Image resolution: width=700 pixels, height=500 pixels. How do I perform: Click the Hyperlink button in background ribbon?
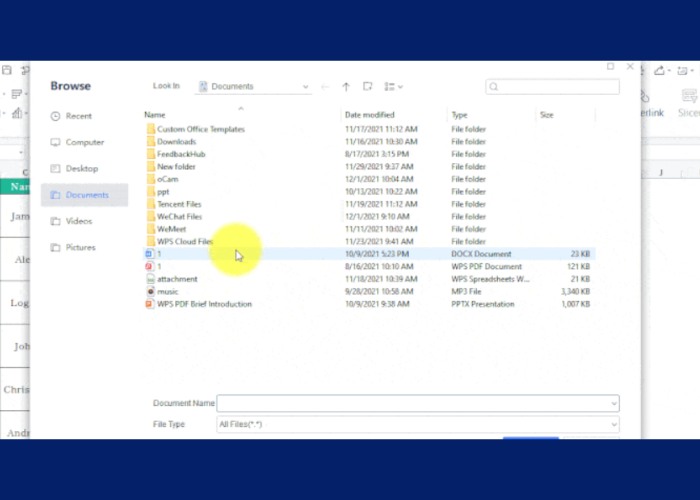[x=652, y=104]
